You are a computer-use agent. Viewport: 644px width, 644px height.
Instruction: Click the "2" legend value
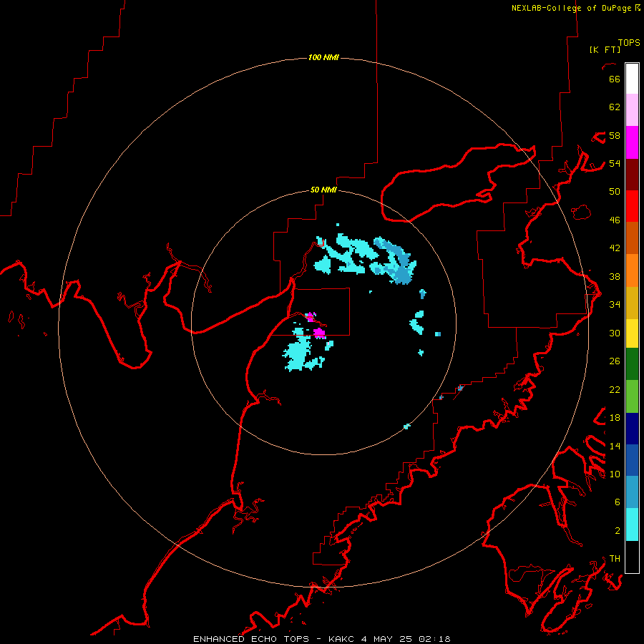[x=618, y=531]
